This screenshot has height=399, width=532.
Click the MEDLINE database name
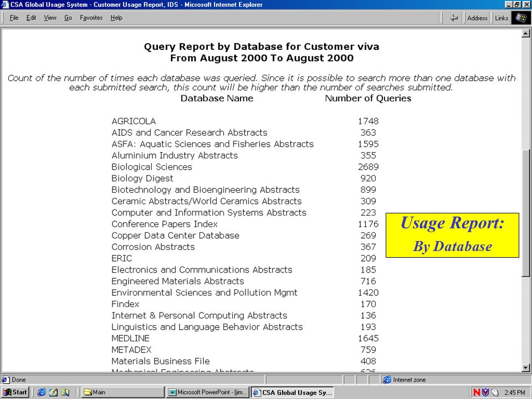coord(130,338)
